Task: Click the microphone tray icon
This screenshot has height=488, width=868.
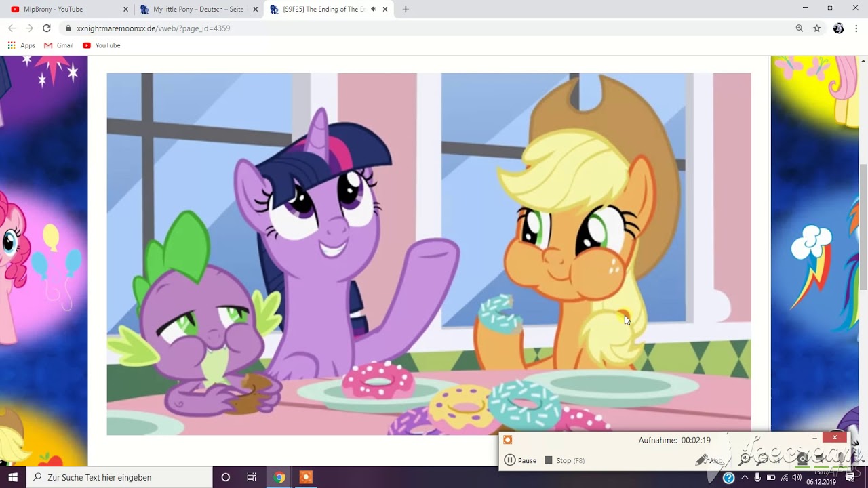Action: click(757, 477)
